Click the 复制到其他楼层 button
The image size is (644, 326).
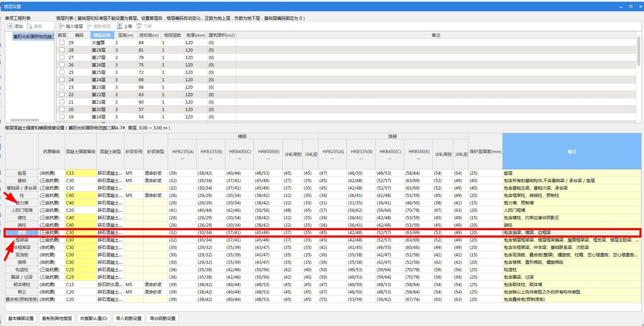(57, 318)
